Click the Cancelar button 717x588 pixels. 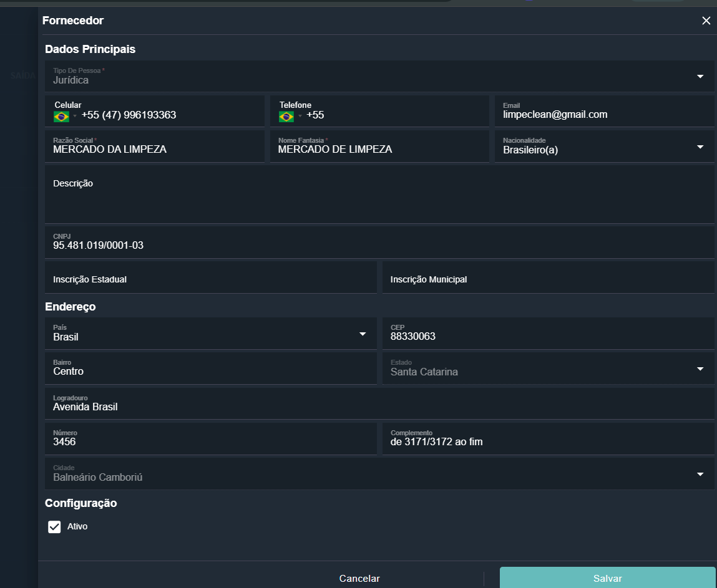tap(359, 579)
